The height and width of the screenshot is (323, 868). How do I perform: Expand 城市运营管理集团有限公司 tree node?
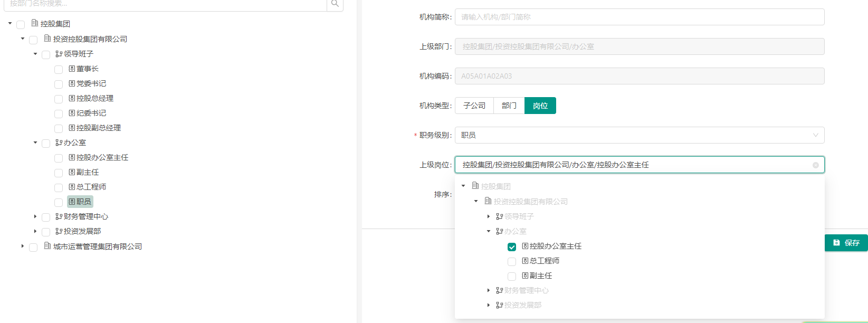pos(23,246)
